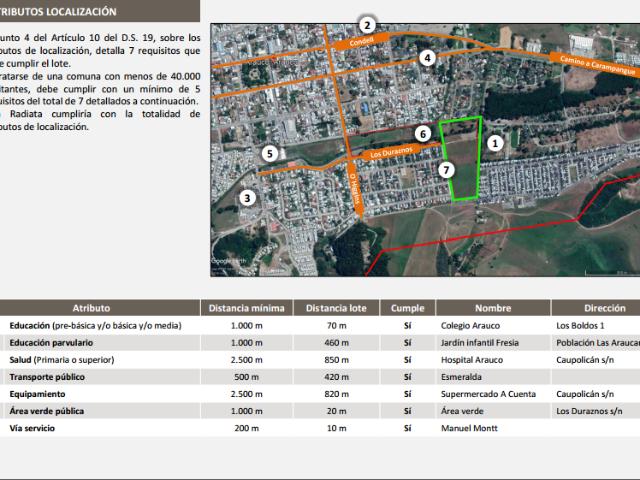Click the Los Duraznos street label
640x480 pixels.
click(x=390, y=155)
